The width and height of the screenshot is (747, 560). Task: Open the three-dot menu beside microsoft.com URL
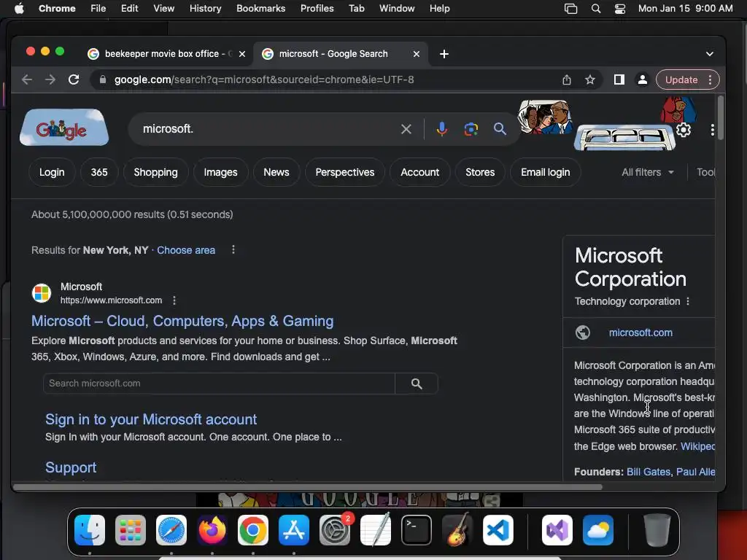[174, 300]
